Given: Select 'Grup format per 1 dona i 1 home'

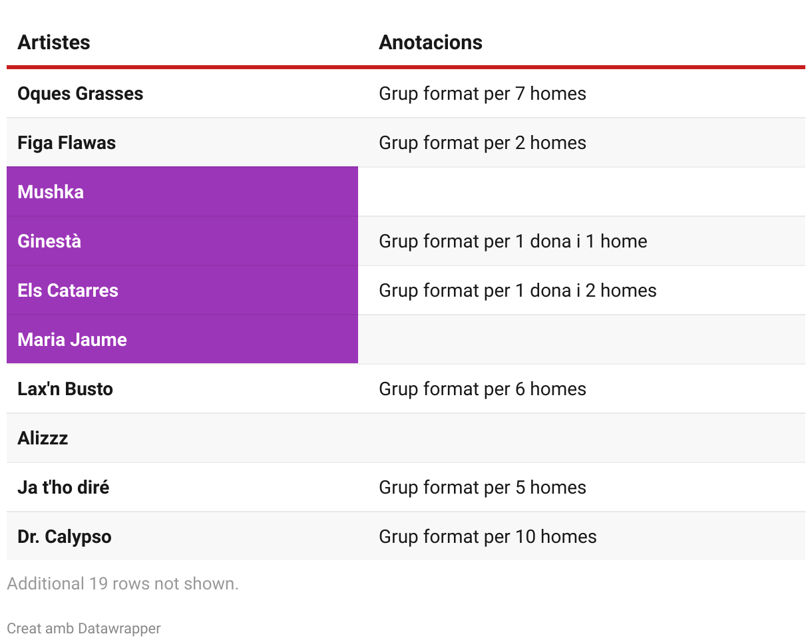Looking at the screenshot, I should pos(513,241).
